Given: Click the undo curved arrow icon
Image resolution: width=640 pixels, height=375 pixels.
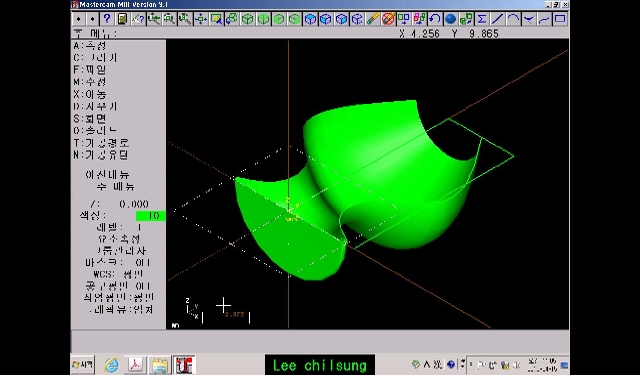Looking at the screenshot, I should coord(435,19).
